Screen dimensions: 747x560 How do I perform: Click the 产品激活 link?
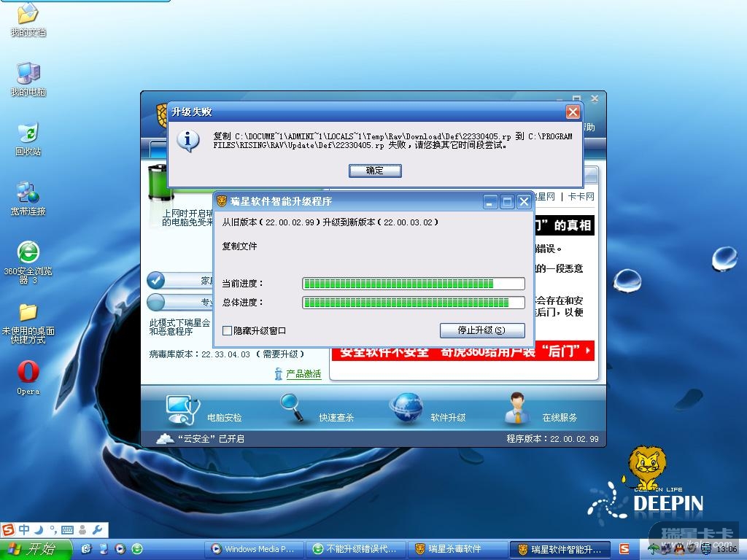pyautogui.click(x=303, y=374)
